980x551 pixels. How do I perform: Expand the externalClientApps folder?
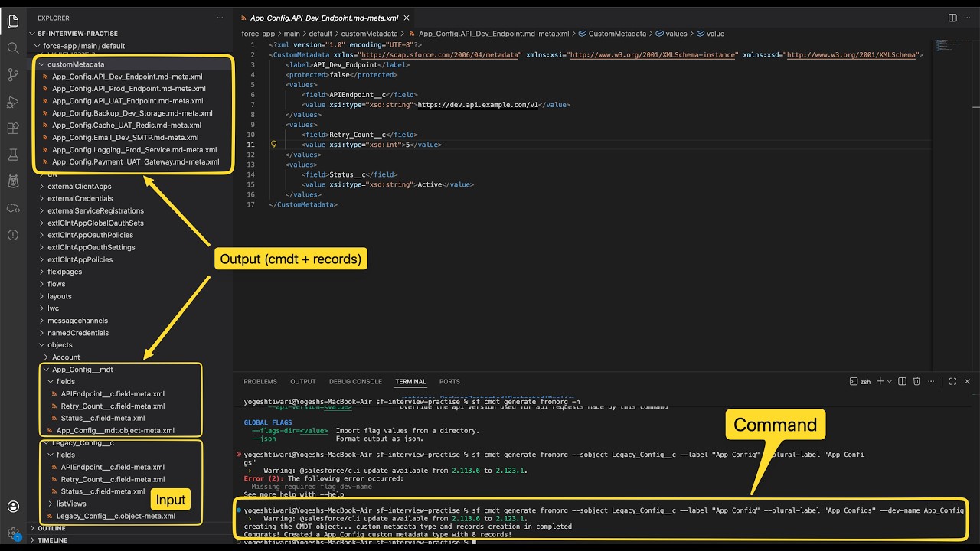79,186
